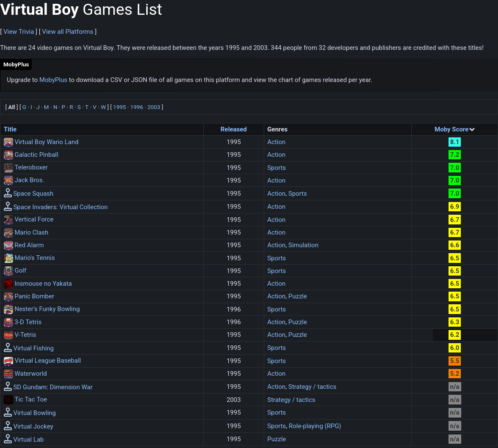Click the Mario Clash cover icon
The width and height of the screenshot is (498, 448).
tap(8, 232)
